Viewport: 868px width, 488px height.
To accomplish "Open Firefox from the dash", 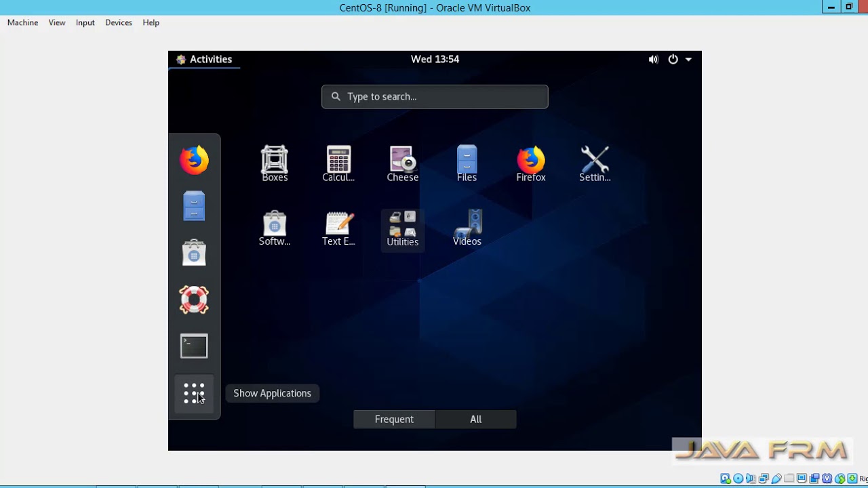I will click(x=194, y=161).
